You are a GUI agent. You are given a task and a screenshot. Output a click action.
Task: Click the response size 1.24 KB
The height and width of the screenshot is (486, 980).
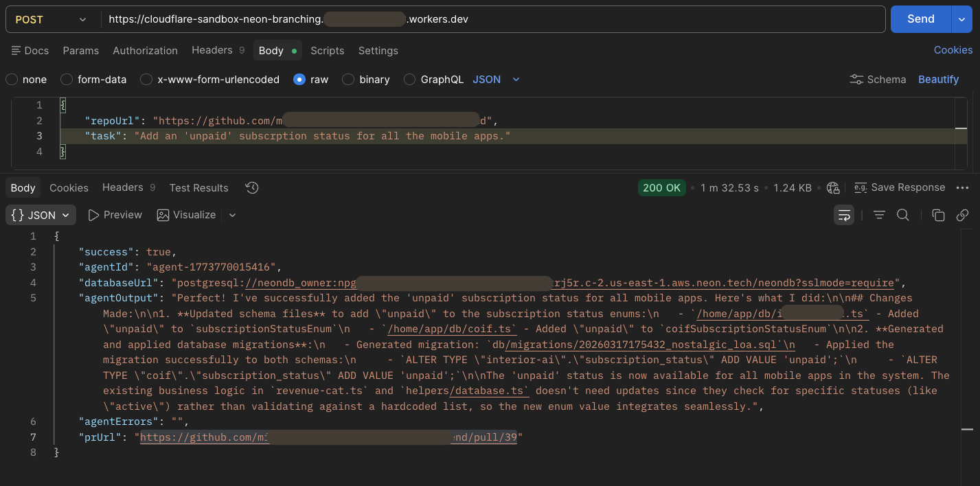coord(793,187)
